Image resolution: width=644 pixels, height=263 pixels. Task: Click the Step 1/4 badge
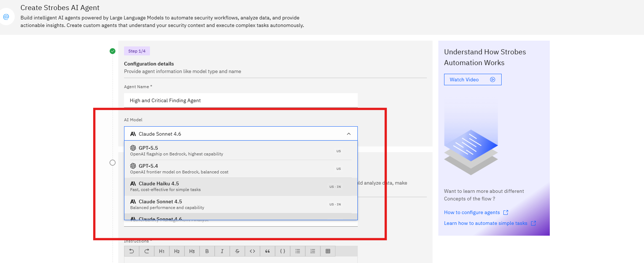(x=137, y=51)
